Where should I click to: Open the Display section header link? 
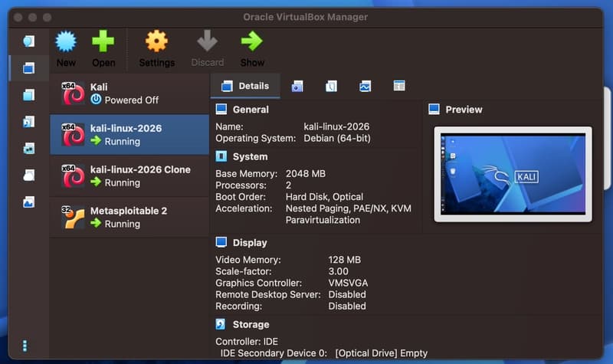[250, 243]
